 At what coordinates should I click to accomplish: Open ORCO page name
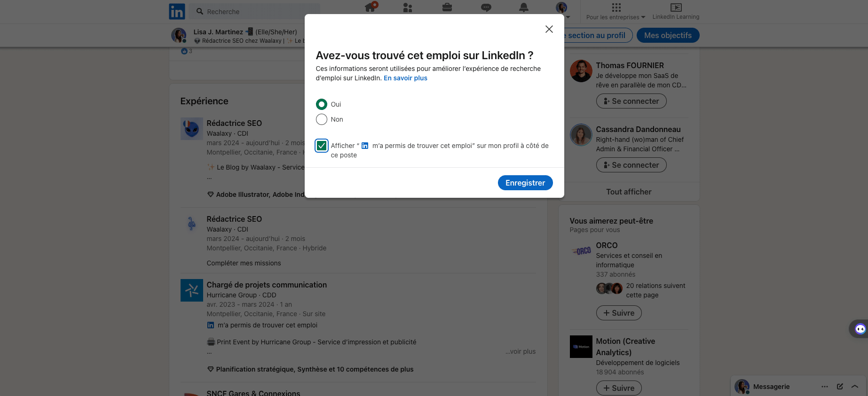pos(607,245)
